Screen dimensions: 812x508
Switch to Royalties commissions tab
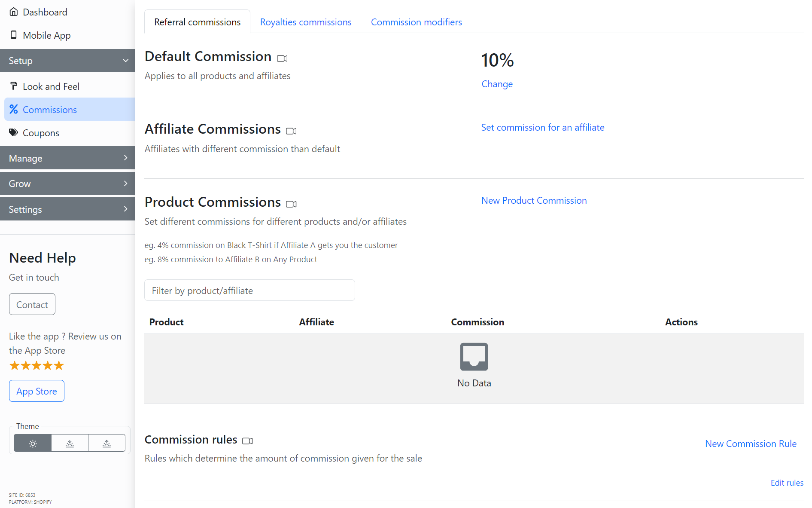[x=305, y=22]
